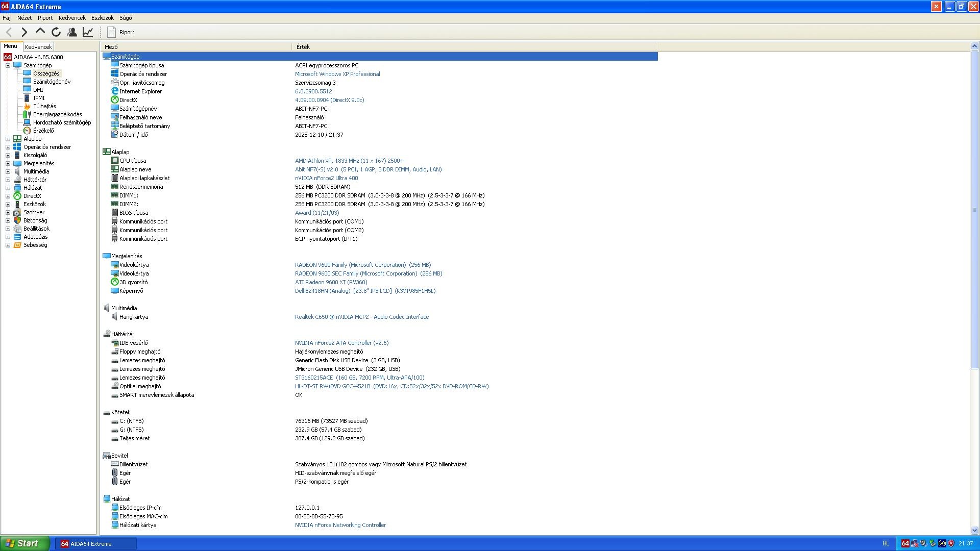
Task: Expand the Alaplap tree node
Action: [8, 139]
